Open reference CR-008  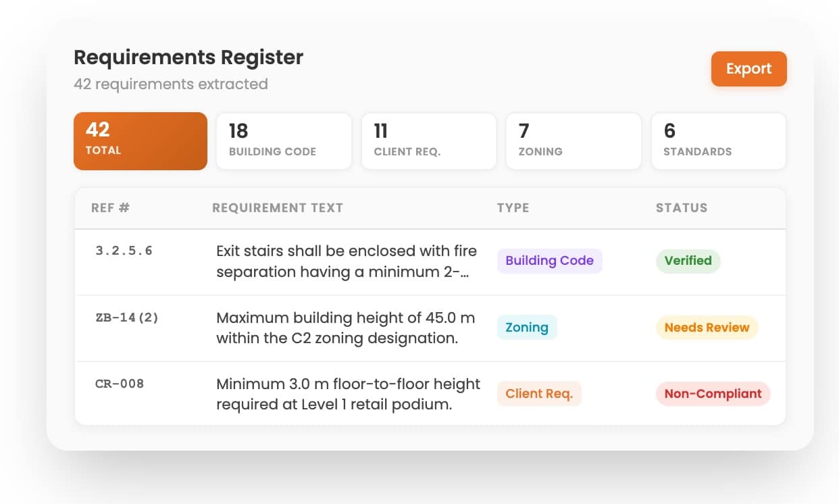coord(120,384)
